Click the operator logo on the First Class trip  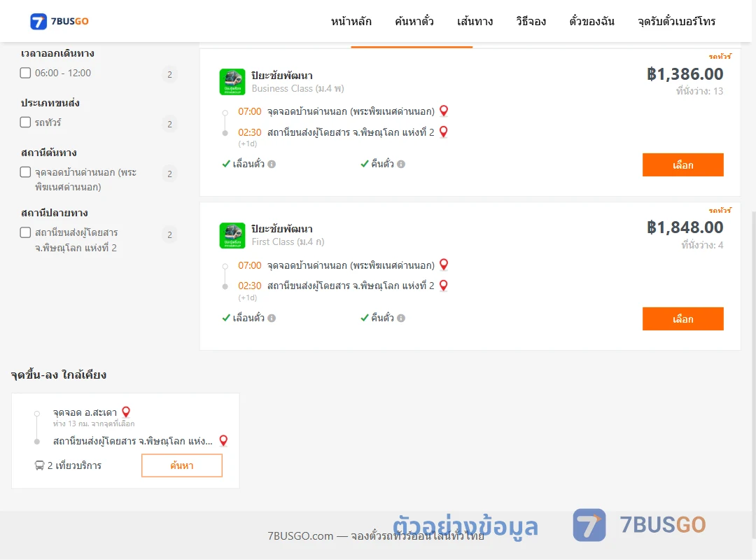coord(232,235)
